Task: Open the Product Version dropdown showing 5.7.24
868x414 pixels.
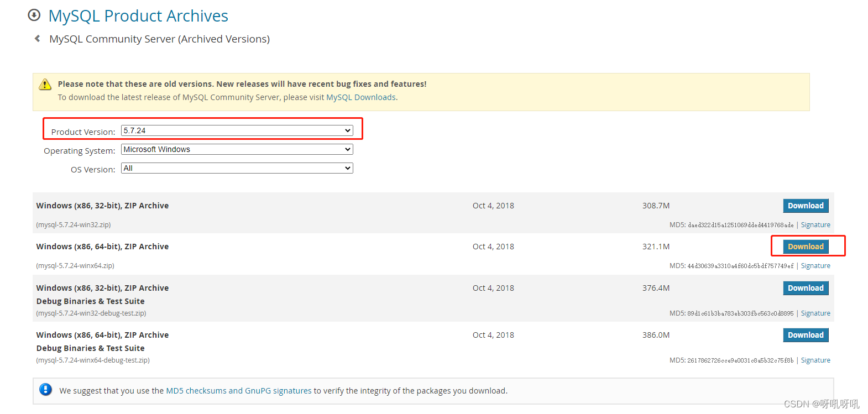Action: click(x=237, y=130)
